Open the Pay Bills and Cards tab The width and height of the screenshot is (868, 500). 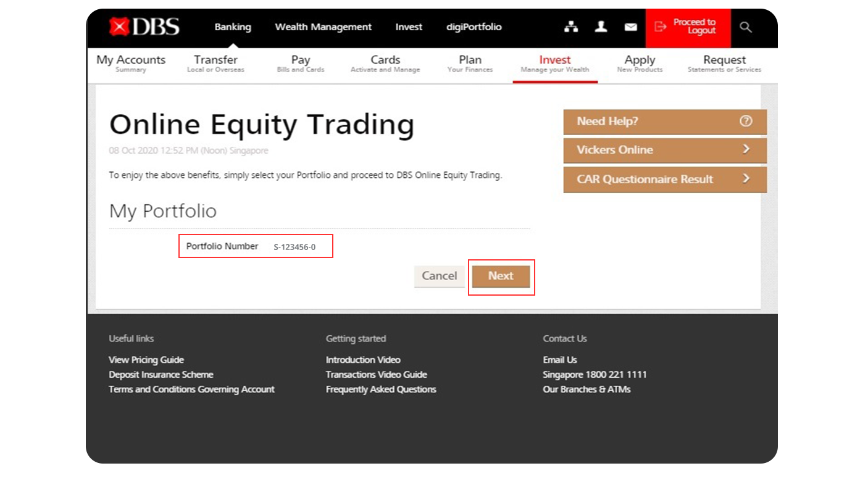click(x=301, y=64)
